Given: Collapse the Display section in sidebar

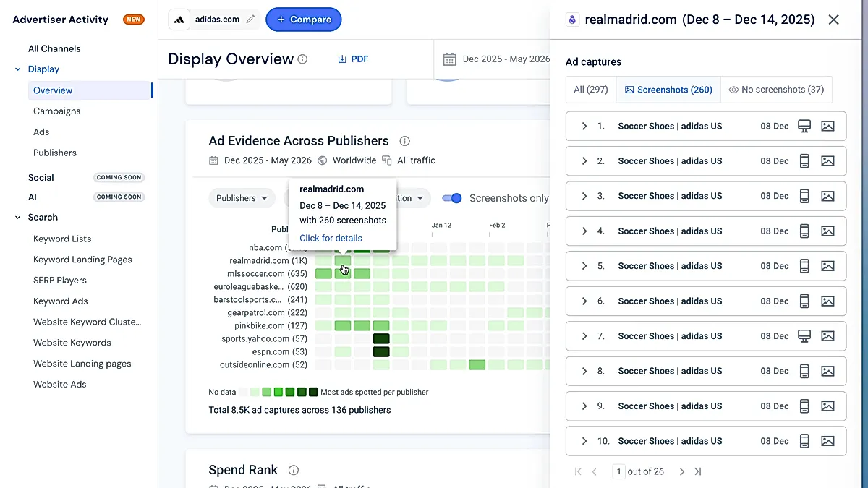Looking at the screenshot, I should (18, 69).
